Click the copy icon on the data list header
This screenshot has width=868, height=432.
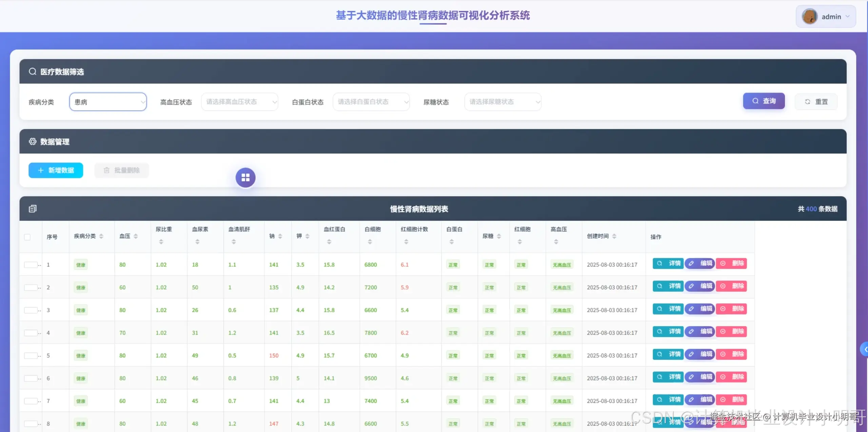coord(33,208)
